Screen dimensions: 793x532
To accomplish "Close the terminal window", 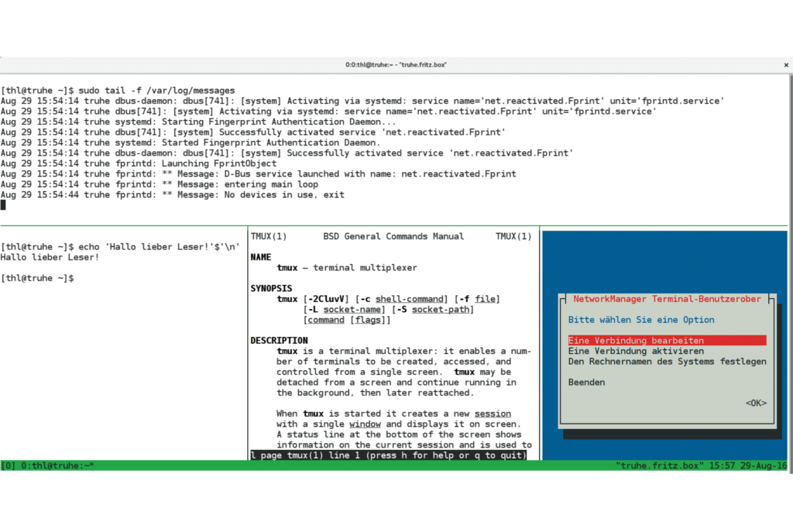I will point(787,65).
